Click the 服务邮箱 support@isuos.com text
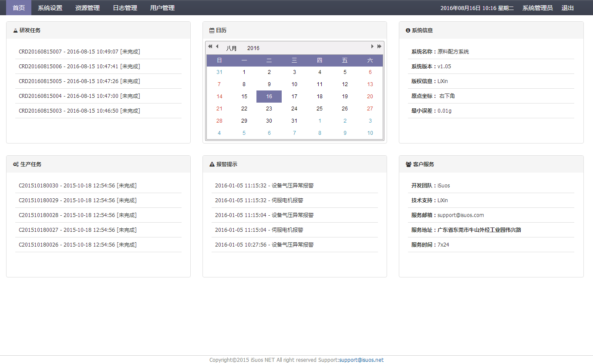Screen dimensions: 593x364 coord(461,215)
